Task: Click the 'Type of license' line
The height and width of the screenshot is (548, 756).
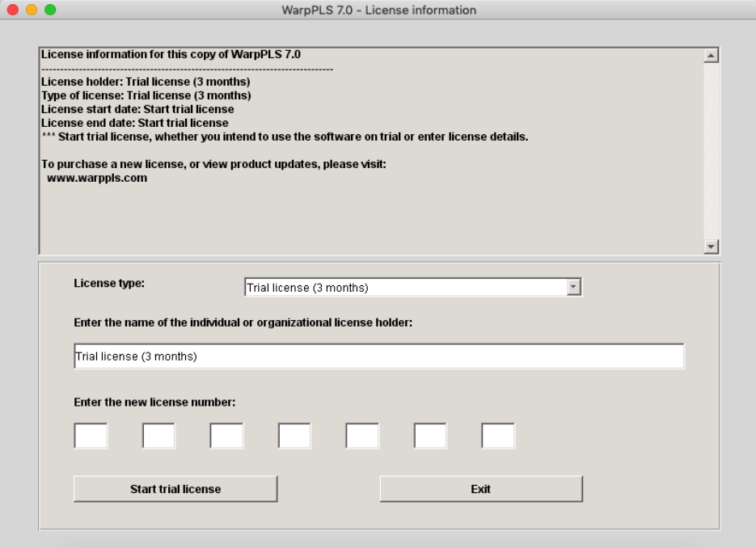Action: tap(146, 95)
